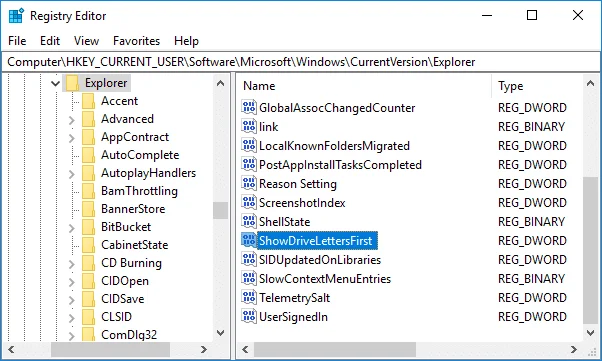Viewport: 602px width, 361px height.
Task: Expand the CD Burning key
Action: [x=71, y=264]
